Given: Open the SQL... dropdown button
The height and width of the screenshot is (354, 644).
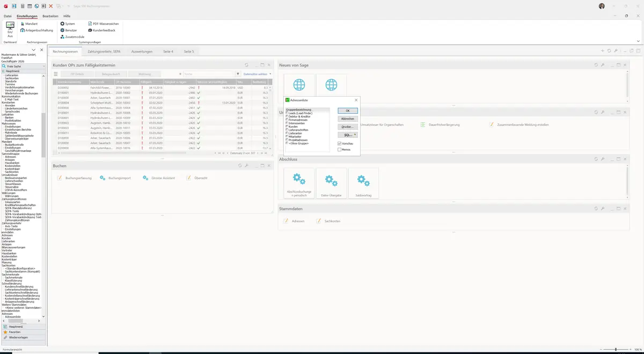Looking at the screenshot, I should pos(348,135).
